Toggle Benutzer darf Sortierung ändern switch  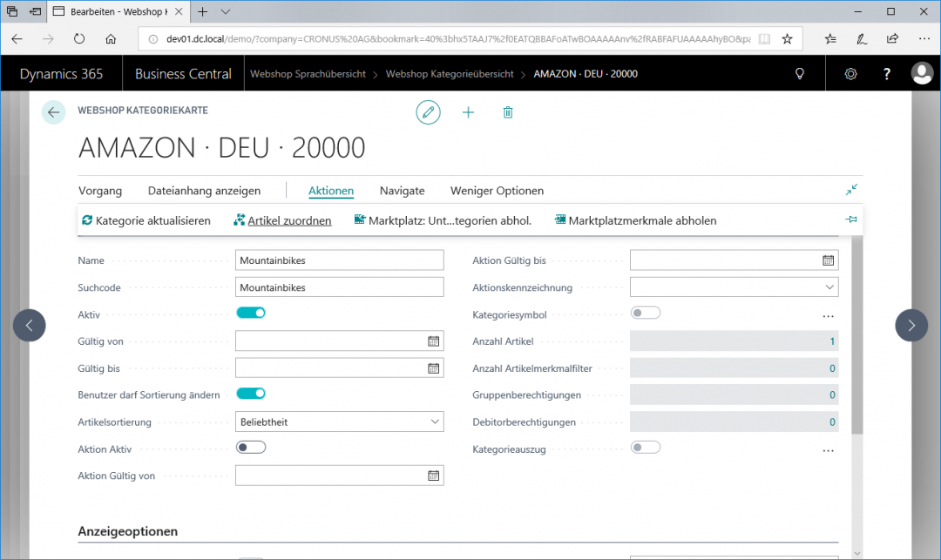251,394
